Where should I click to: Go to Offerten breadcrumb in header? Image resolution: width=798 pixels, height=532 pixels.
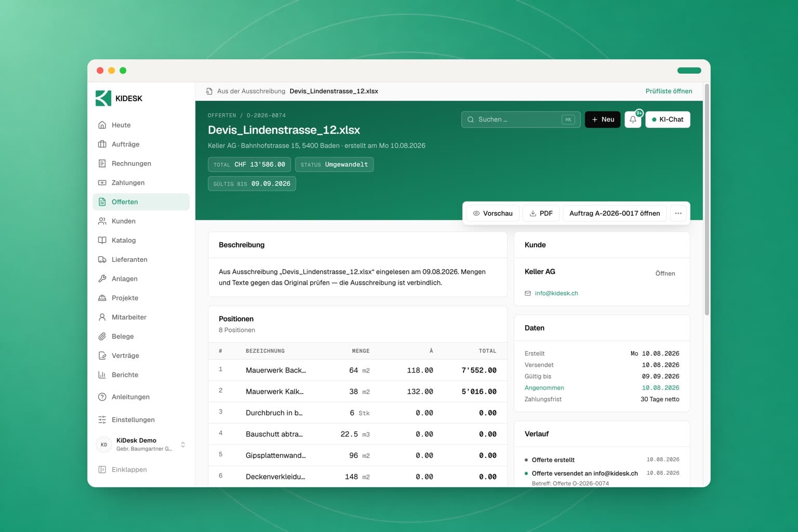[x=222, y=115]
